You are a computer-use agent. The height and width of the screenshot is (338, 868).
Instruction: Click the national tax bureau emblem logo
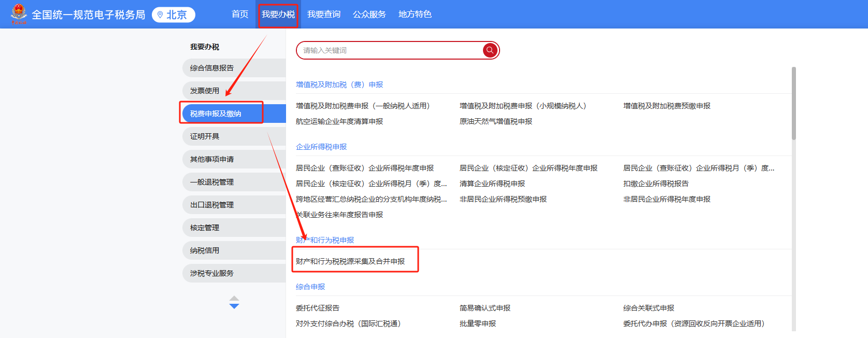(x=19, y=14)
